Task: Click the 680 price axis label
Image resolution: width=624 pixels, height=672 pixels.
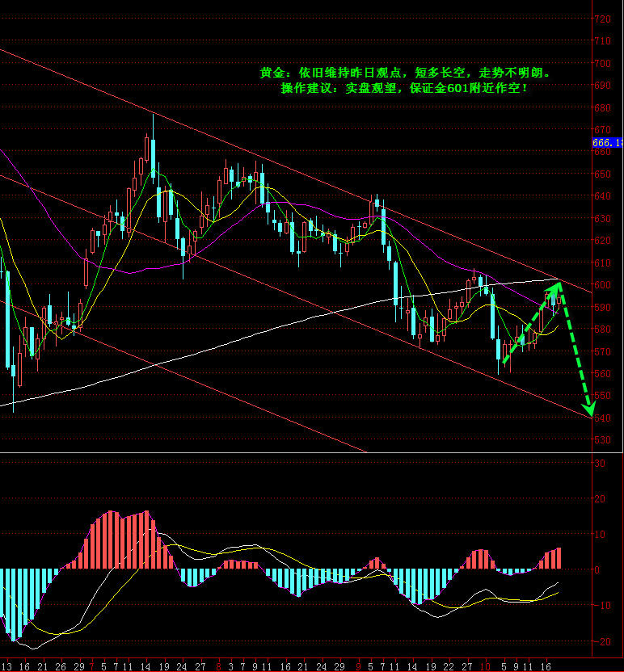Action: pyautogui.click(x=602, y=108)
